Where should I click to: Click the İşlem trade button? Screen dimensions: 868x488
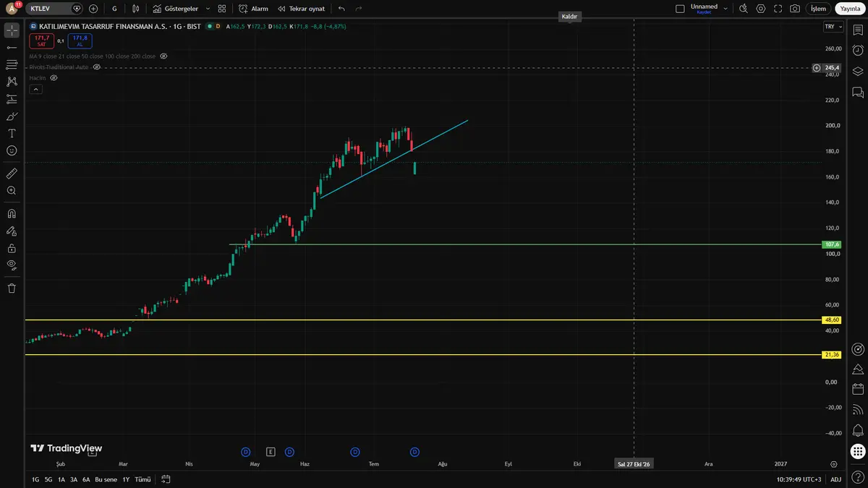coord(818,9)
